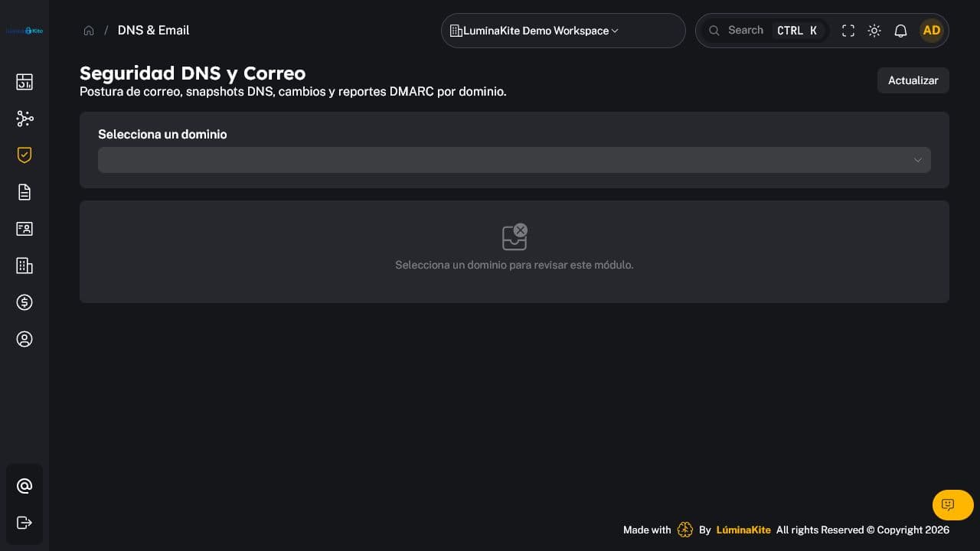Open the dashboard icon in sidebar
Viewport: 980px width, 551px height.
(x=24, y=82)
